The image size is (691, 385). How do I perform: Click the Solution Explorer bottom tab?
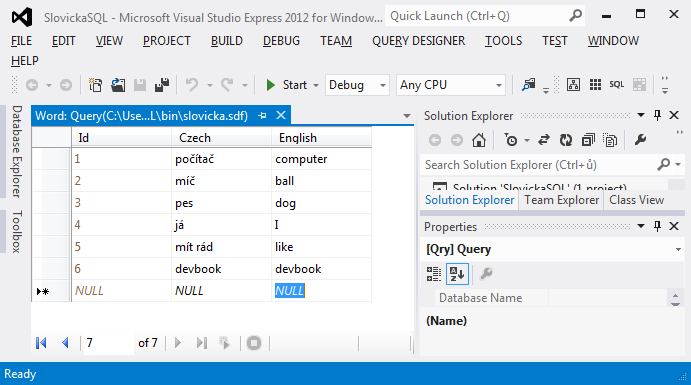click(x=469, y=200)
